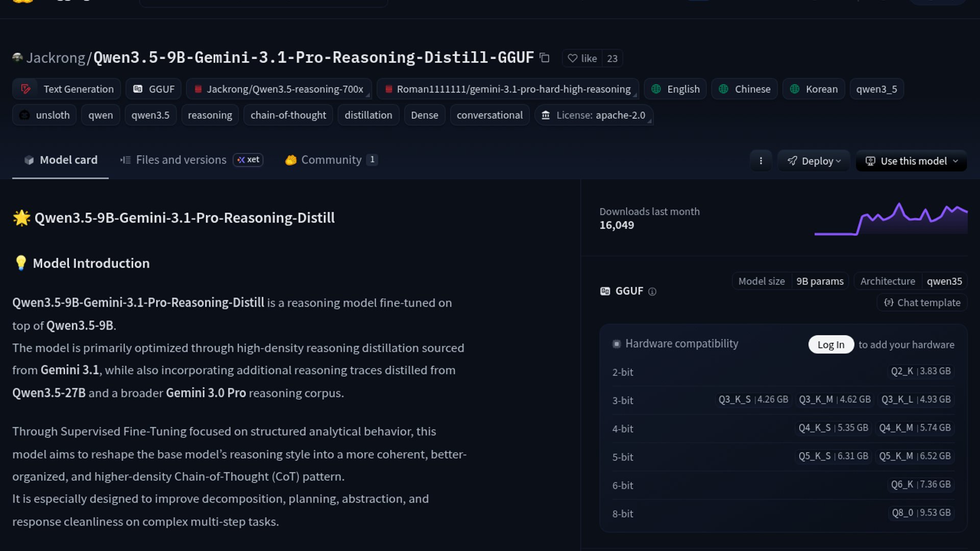Click the Jackrong avatar icon
The height and width of the screenshot is (551, 980).
17,58
